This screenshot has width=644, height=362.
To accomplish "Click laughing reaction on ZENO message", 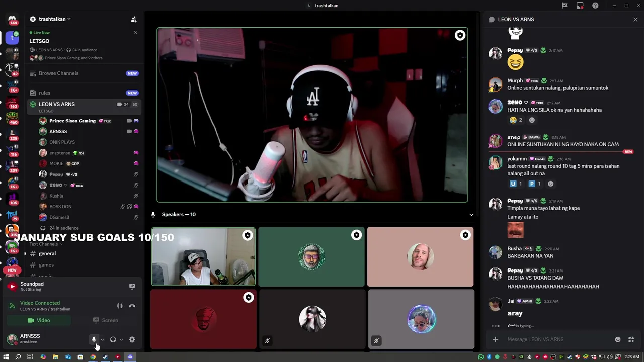I will (x=516, y=120).
